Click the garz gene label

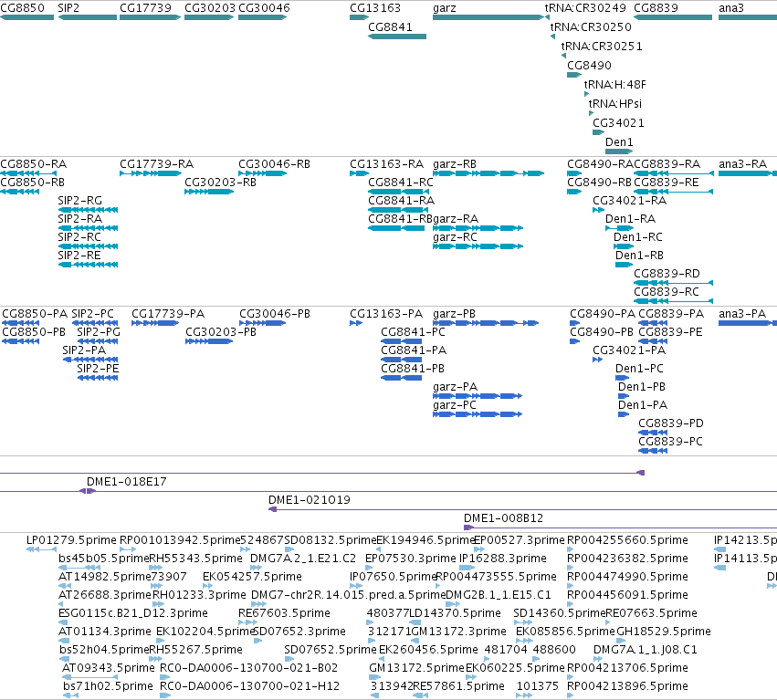click(x=445, y=8)
